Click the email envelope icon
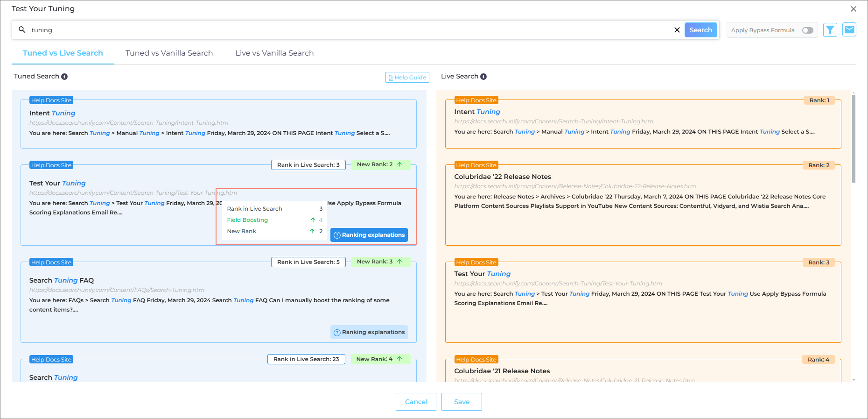The width and height of the screenshot is (868, 419). coord(849,30)
